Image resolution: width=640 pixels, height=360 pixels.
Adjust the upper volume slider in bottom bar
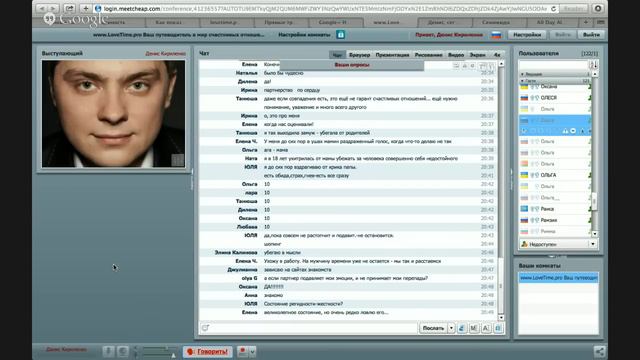[159, 348]
